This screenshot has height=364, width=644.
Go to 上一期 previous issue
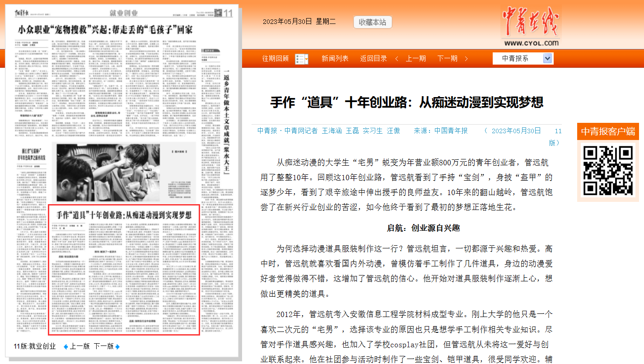point(415,59)
